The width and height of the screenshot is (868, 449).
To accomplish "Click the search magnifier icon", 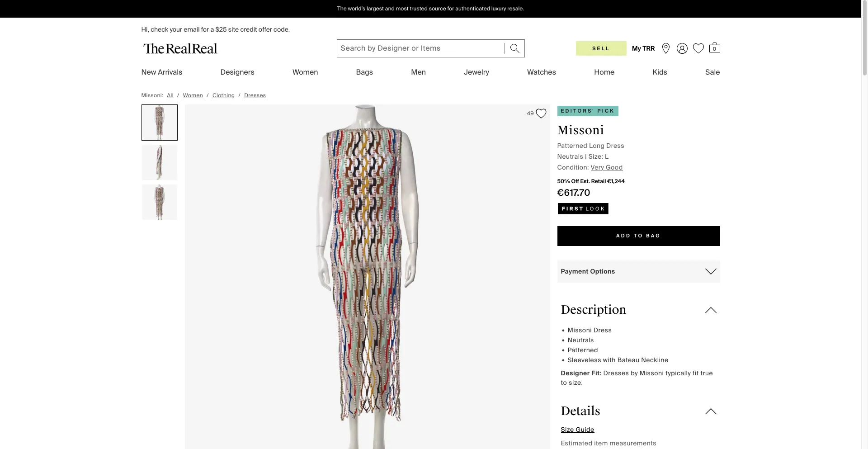I will (x=514, y=48).
